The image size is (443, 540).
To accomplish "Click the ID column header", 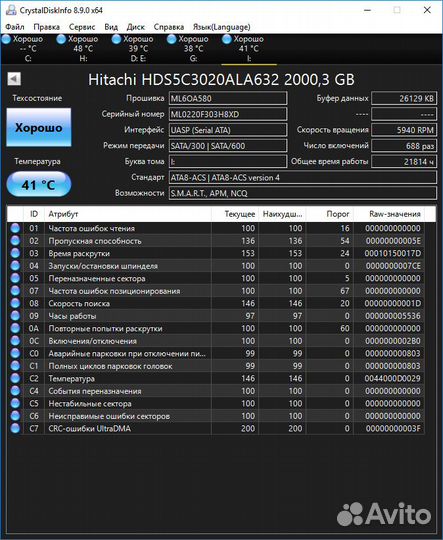I will pos(34,214).
